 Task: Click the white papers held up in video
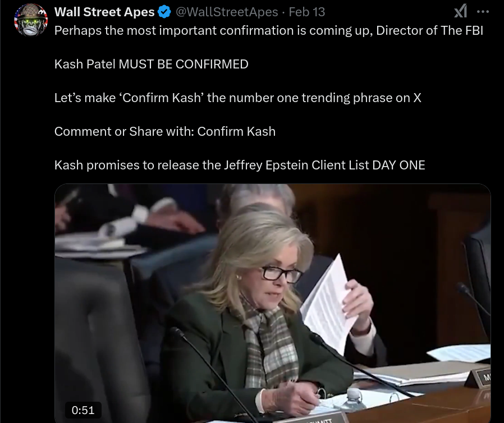coord(328,305)
